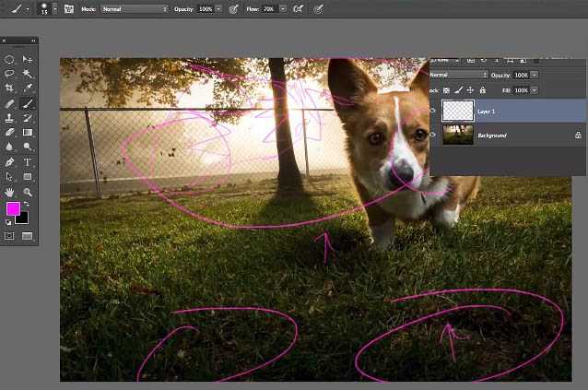The height and width of the screenshot is (390, 588).
Task: Pick the Eyedropper tool
Action: click(x=28, y=89)
